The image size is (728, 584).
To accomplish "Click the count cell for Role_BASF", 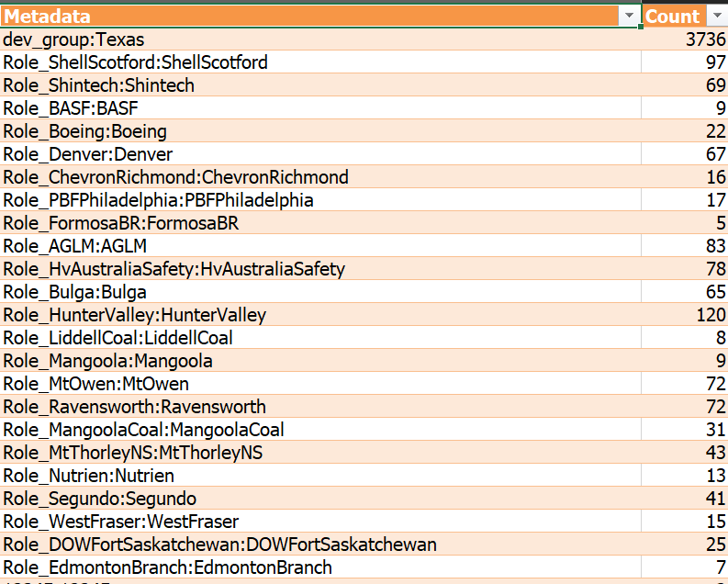I will (x=685, y=108).
